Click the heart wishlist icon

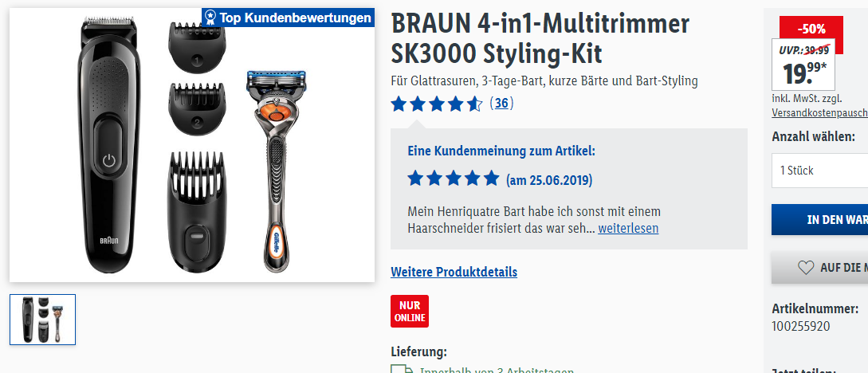806,267
